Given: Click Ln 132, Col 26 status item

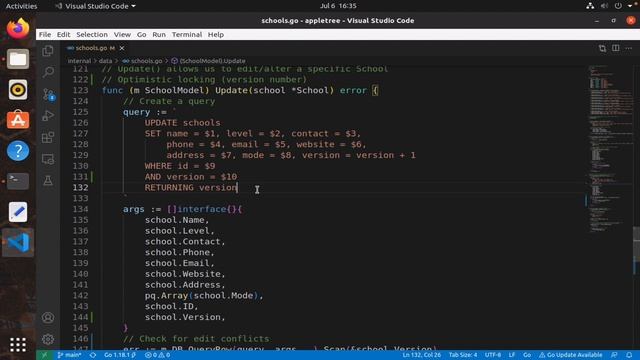Looking at the screenshot, I should pos(422,355).
